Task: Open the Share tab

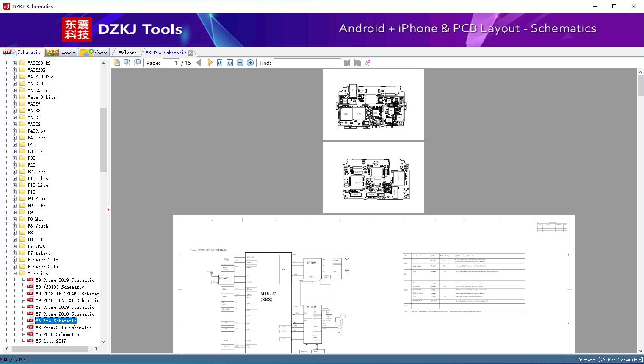Action: pyautogui.click(x=95, y=53)
